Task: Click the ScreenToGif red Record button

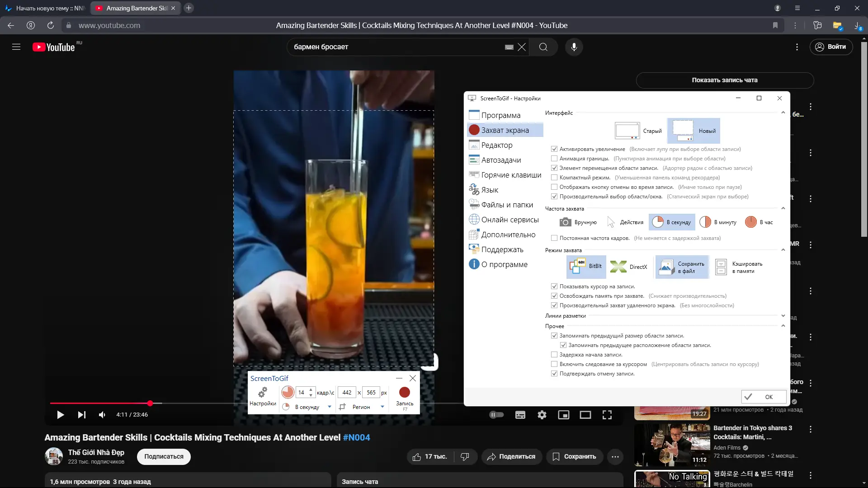Action: tap(404, 393)
